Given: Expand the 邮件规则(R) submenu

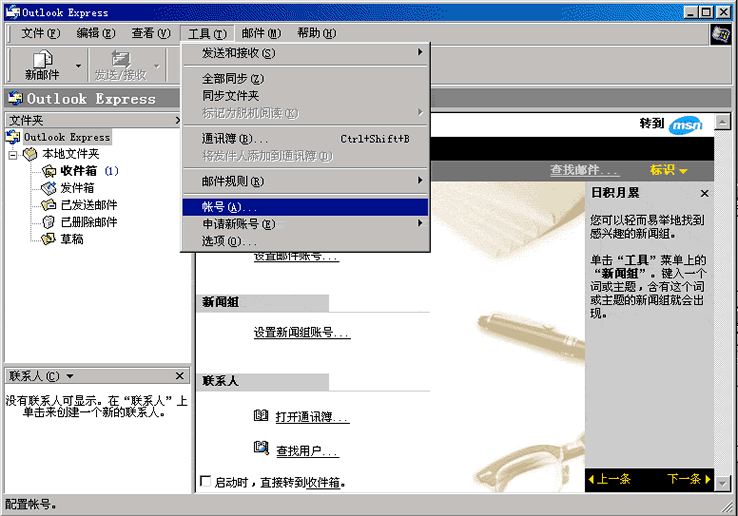Looking at the screenshot, I should coord(305,181).
